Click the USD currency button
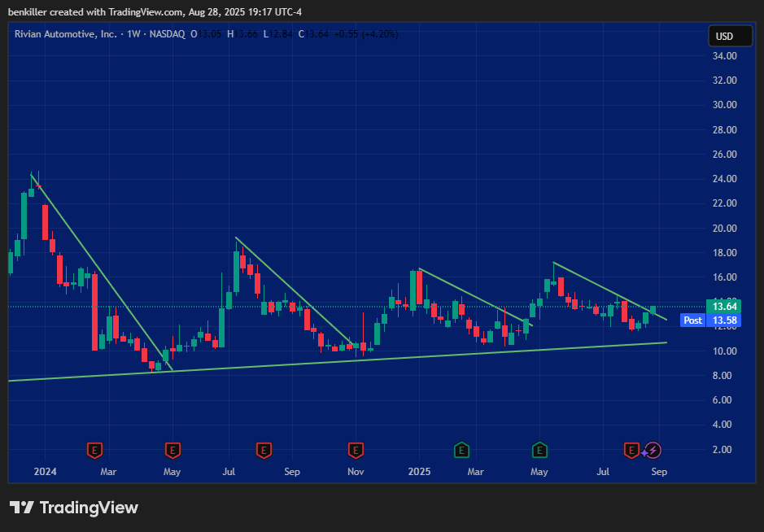 729,36
